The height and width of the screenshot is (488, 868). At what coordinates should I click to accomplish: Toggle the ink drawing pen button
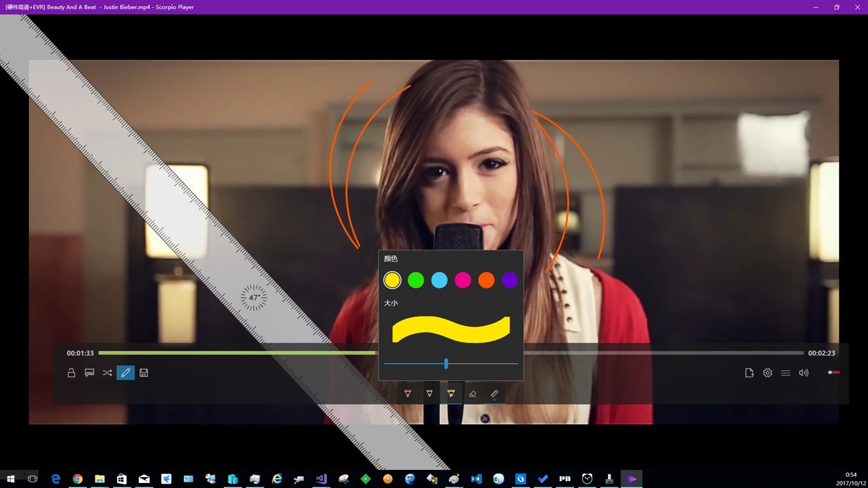click(x=125, y=373)
